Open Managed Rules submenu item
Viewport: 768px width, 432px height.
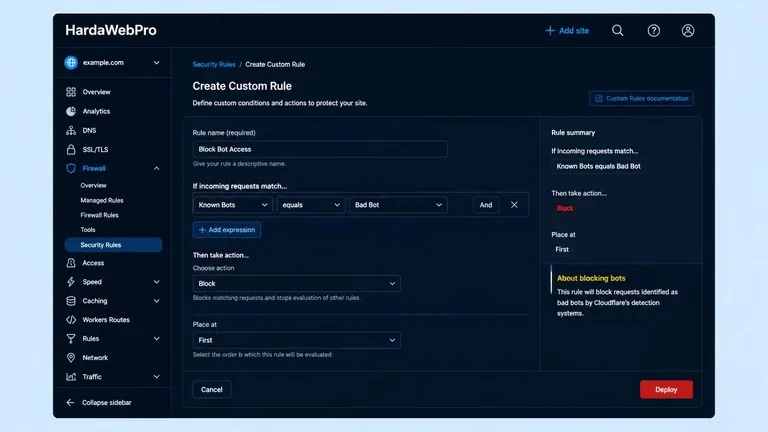tap(102, 200)
